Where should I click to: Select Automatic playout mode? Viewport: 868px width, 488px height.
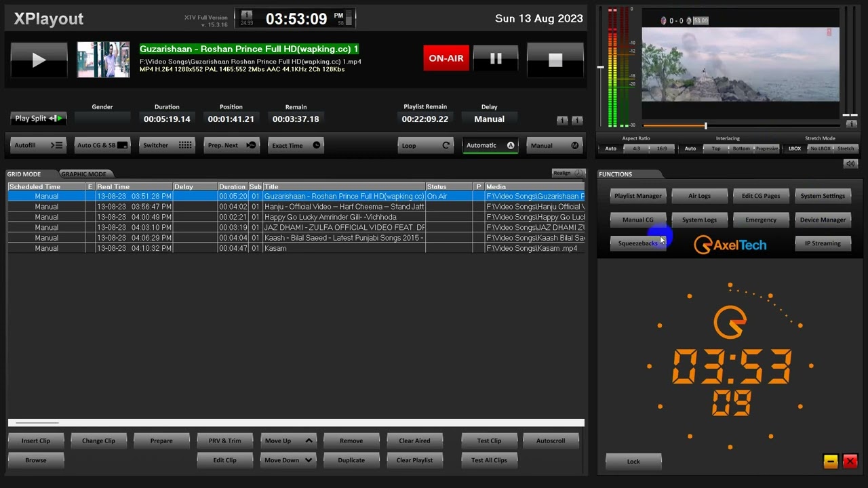[490, 145]
